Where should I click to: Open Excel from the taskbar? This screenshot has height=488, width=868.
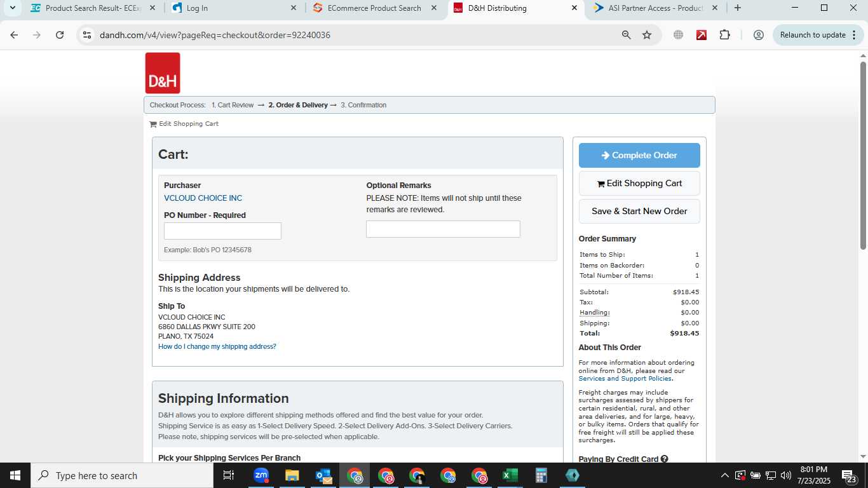point(510,475)
